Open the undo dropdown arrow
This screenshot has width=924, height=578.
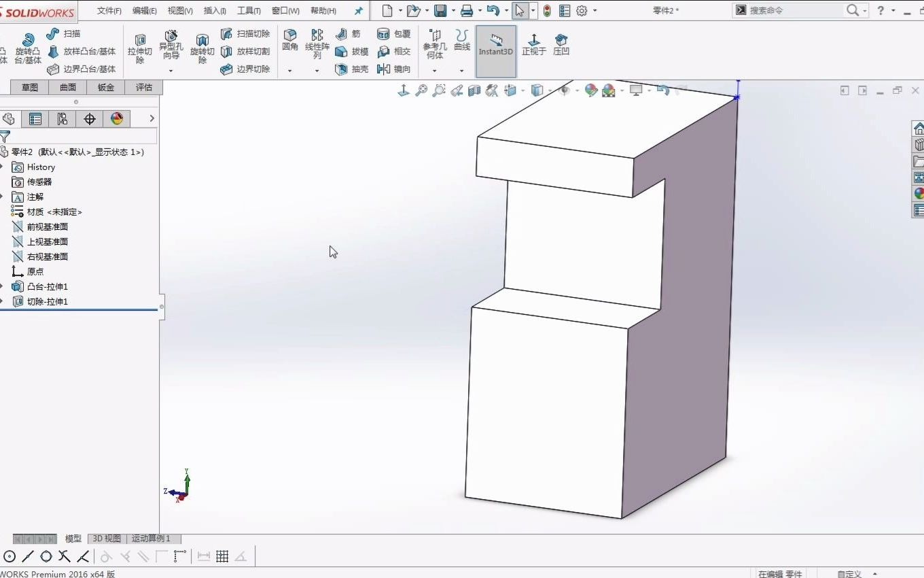click(506, 10)
